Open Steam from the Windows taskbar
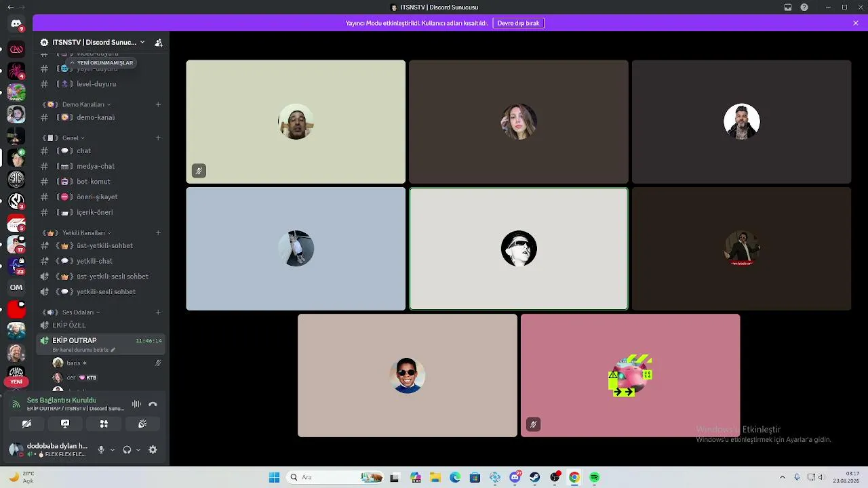 pyautogui.click(x=535, y=477)
